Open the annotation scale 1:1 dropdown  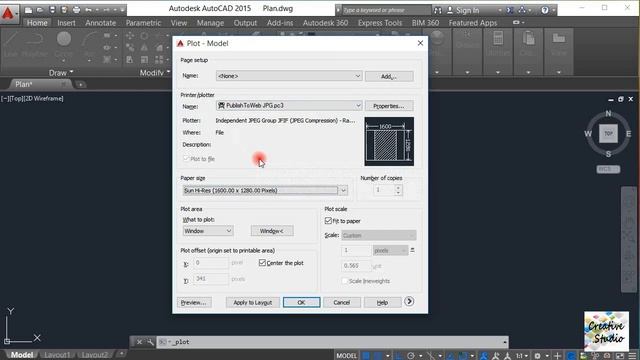[x=522, y=356]
